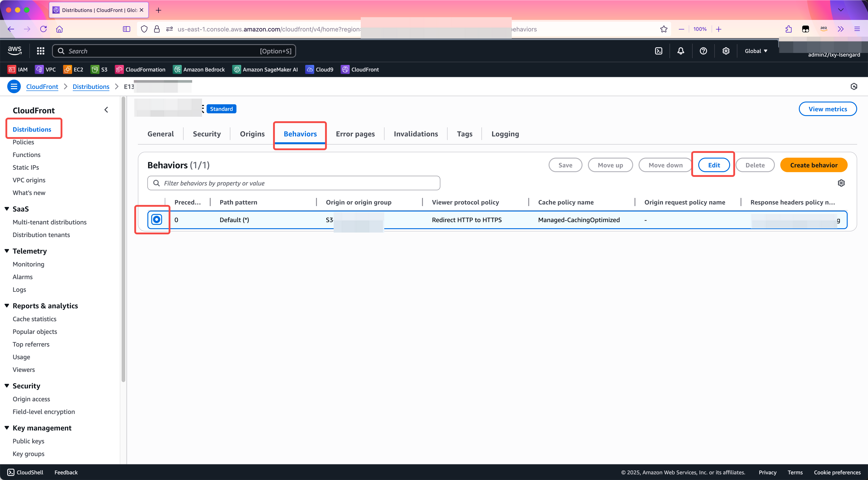The width and height of the screenshot is (868, 480).
Task: Switch to the Invalidations tab
Action: pyautogui.click(x=415, y=134)
